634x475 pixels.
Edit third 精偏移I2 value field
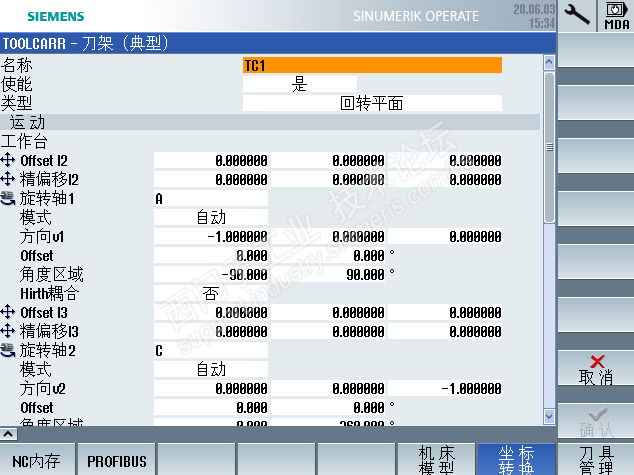coord(445,179)
